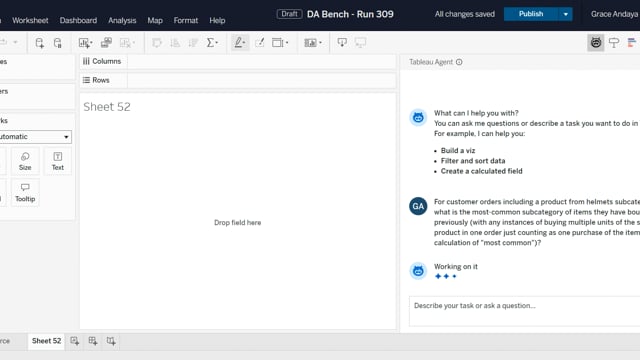Click the Sheet 52 title
This screenshot has width=640, height=360.
pos(107,107)
